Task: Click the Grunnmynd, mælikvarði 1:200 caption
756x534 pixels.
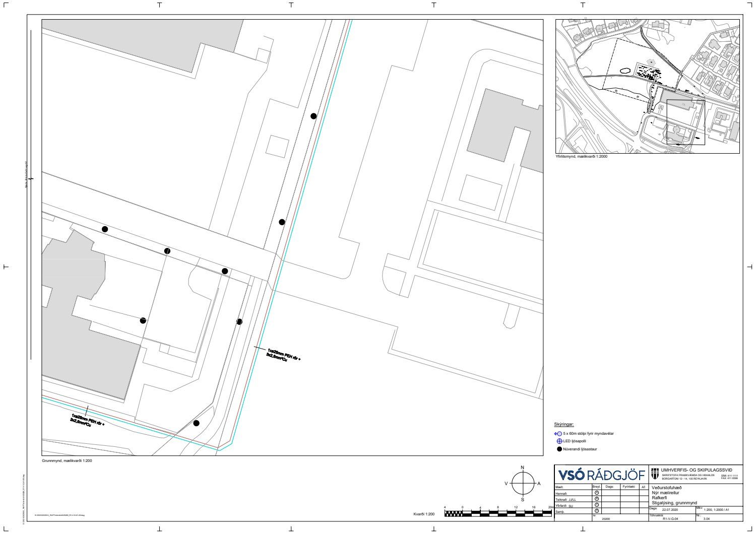Action: point(67,460)
